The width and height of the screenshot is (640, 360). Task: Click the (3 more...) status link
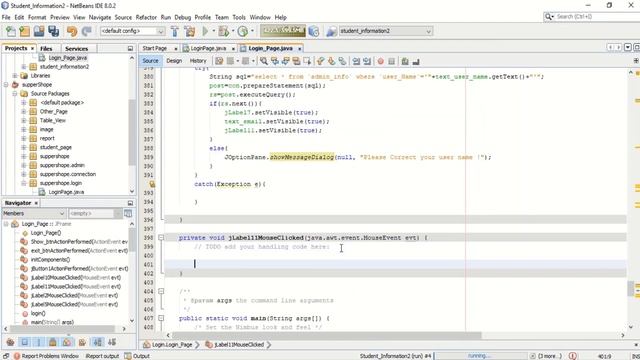click(550, 356)
